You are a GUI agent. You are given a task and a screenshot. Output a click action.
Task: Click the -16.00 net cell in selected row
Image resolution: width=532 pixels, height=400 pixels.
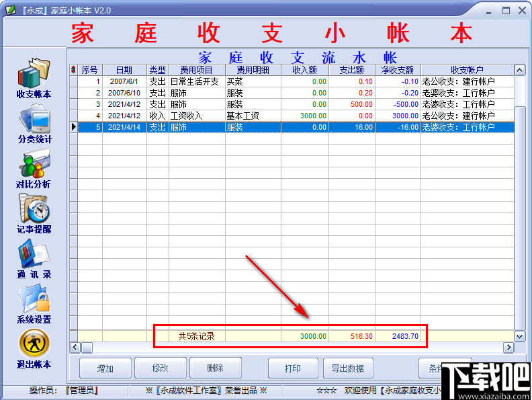(x=398, y=127)
